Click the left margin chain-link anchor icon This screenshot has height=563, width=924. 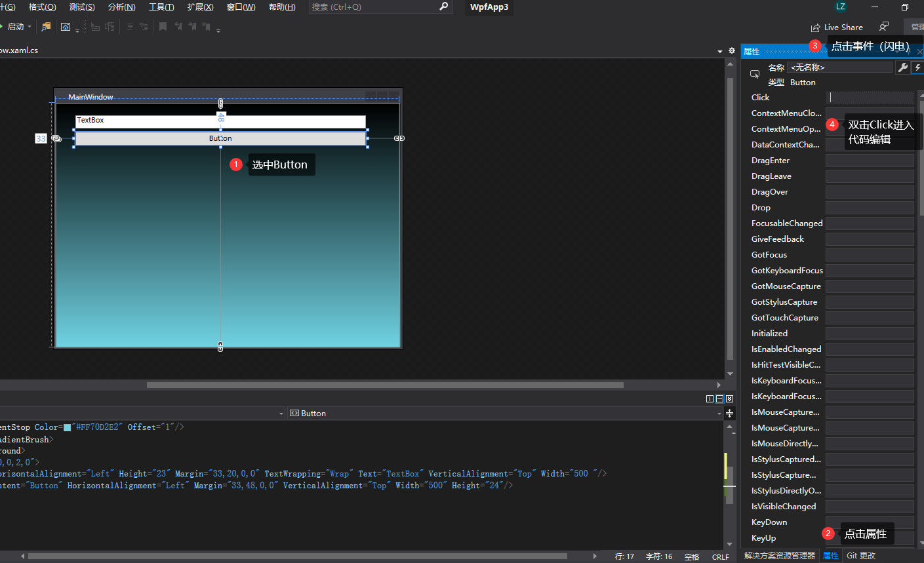[56, 138]
